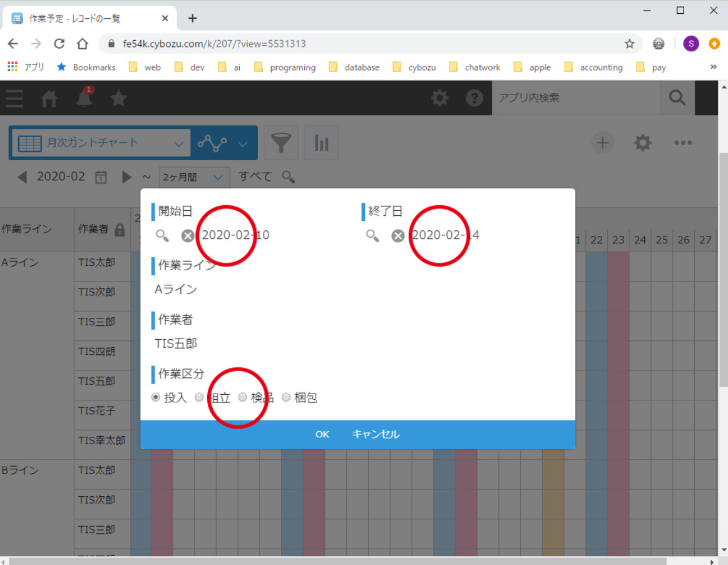
Task: Click the end date search magnifier icon
Action: [x=372, y=236]
